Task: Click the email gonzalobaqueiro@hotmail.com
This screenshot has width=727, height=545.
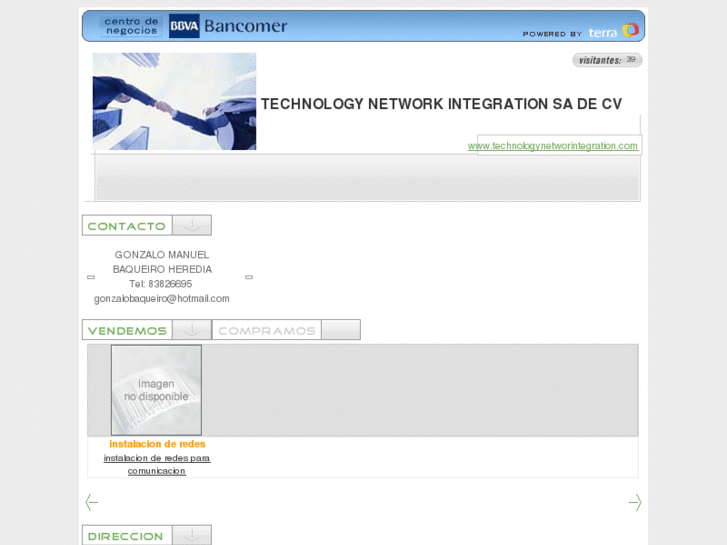Action: [x=162, y=299]
